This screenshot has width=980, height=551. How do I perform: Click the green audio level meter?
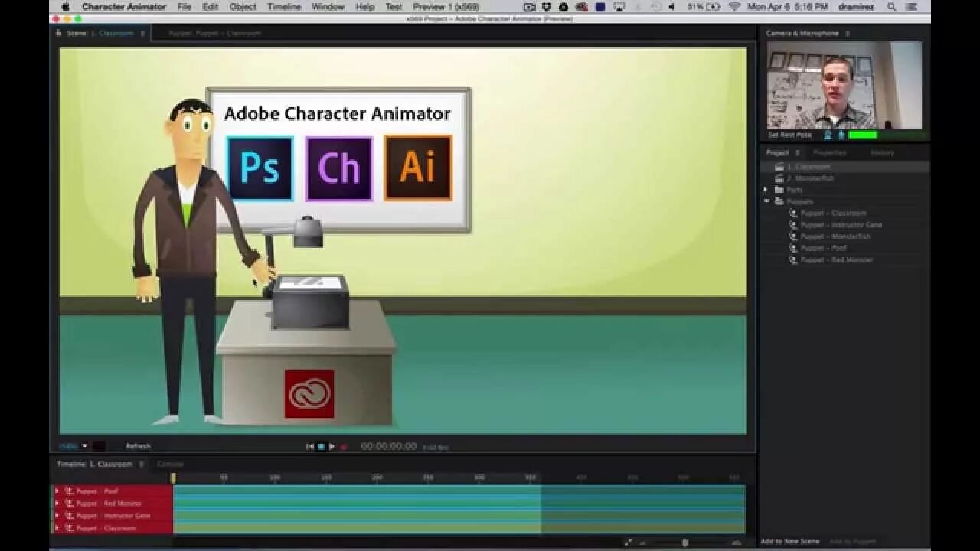point(863,135)
